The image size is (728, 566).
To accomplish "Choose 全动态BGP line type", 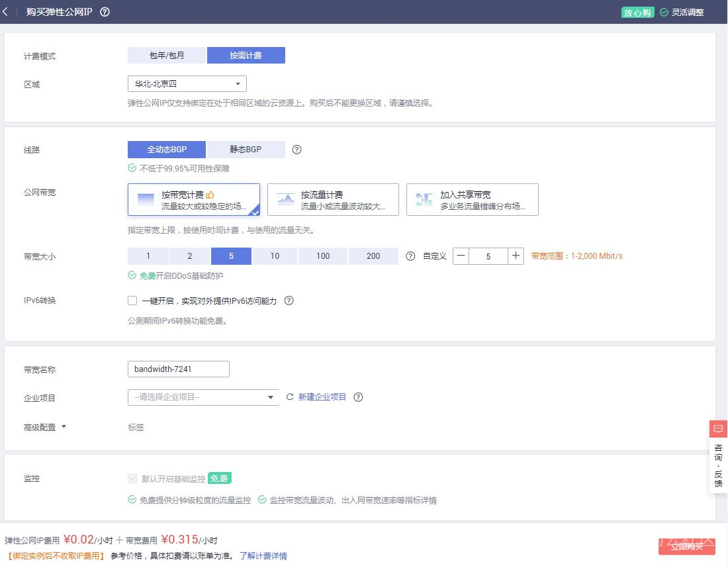I will pos(167,150).
